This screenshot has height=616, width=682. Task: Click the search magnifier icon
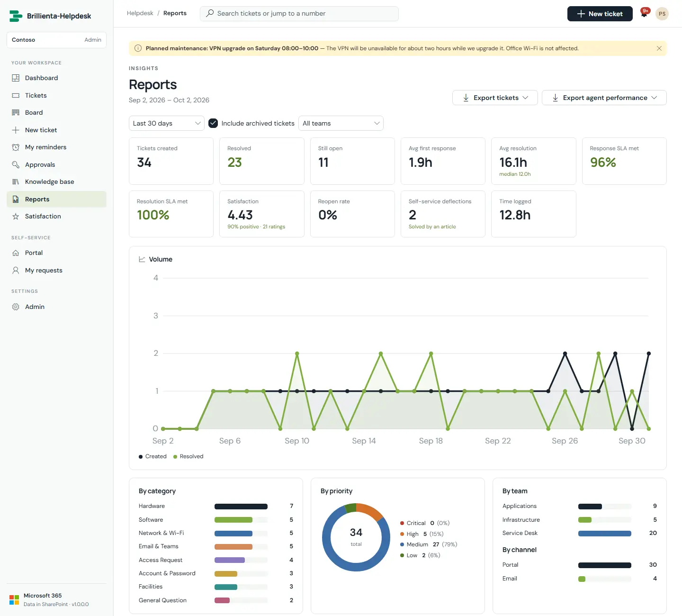pos(210,13)
